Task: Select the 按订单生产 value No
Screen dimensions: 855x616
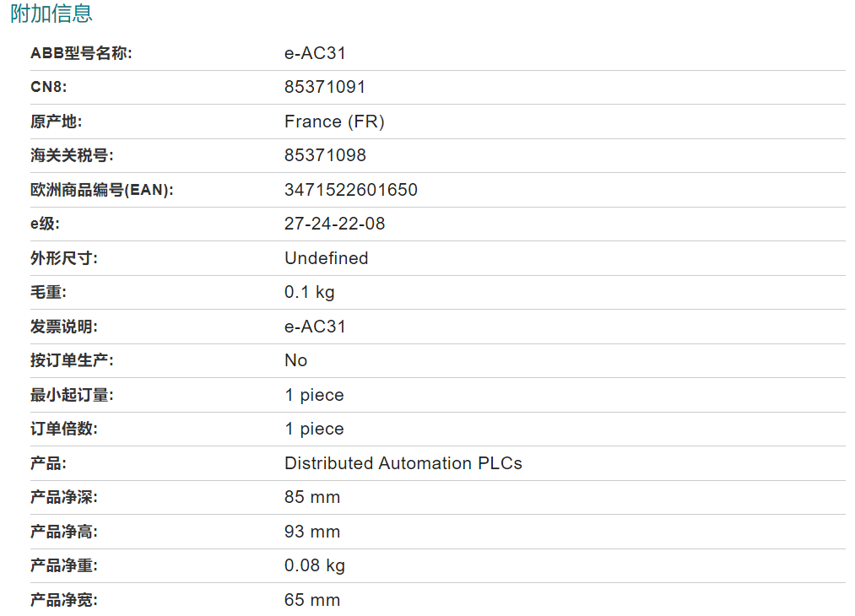Action: (295, 360)
